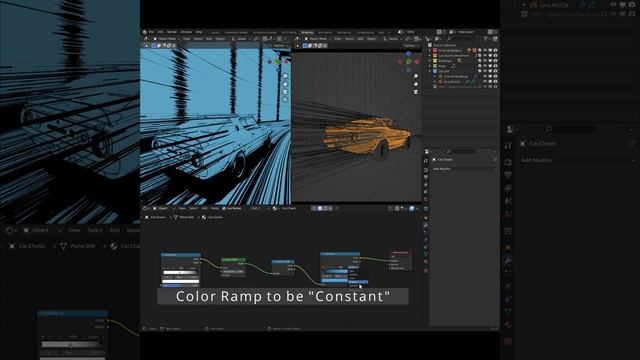
Task: Open Object Mode dropdown in left viewport
Action: [166, 39]
